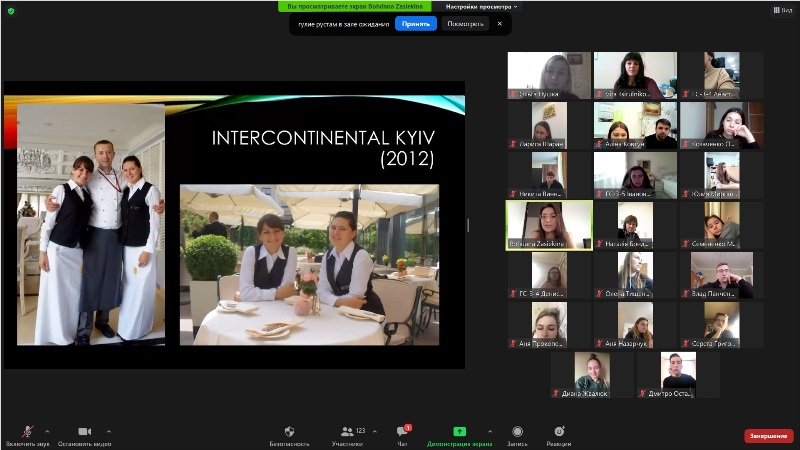This screenshot has width=800, height=450.
Task: Open the Реакции reactions icon
Action: click(560, 431)
